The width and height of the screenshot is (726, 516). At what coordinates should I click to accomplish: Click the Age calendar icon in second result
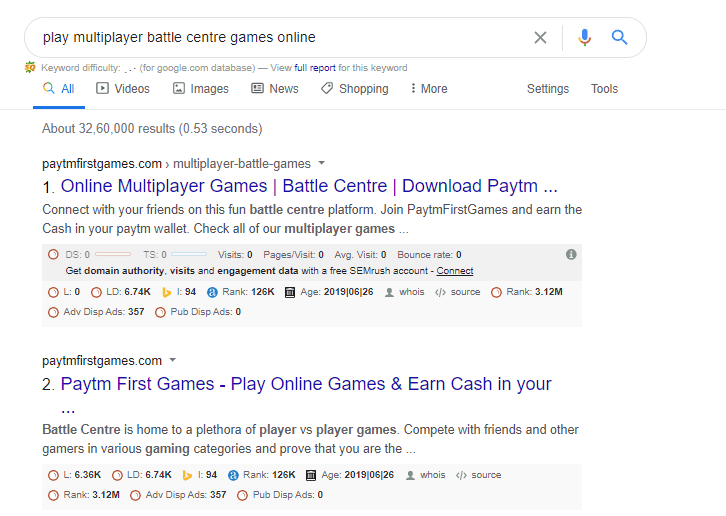pyautogui.click(x=311, y=475)
